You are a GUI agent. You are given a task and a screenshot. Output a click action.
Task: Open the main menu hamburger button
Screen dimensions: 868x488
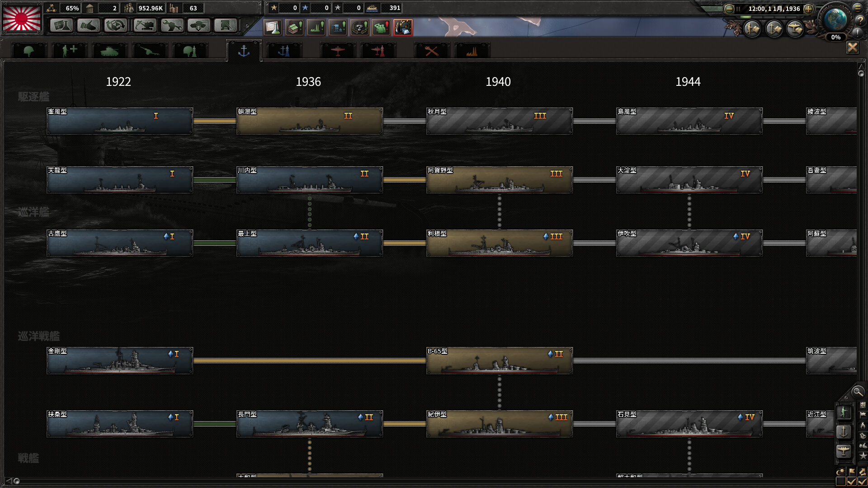[x=858, y=7]
